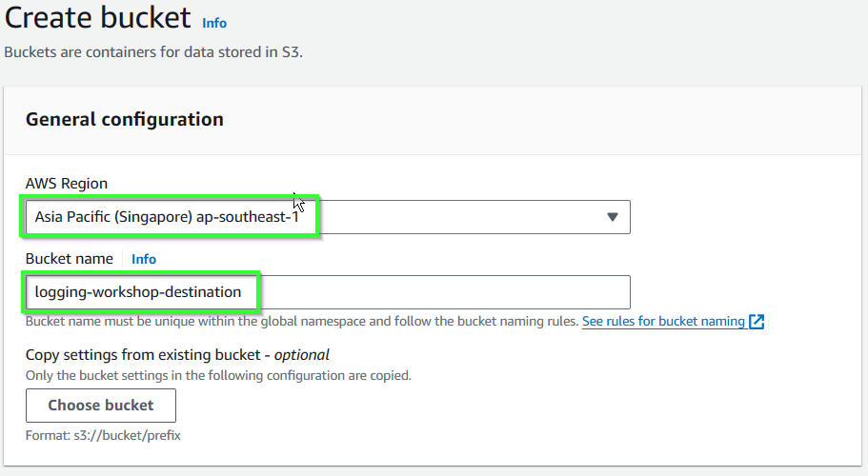The height and width of the screenshot is (476, 868).
Task: Open the AWS Region dropdown
Action: click(328, 217)
